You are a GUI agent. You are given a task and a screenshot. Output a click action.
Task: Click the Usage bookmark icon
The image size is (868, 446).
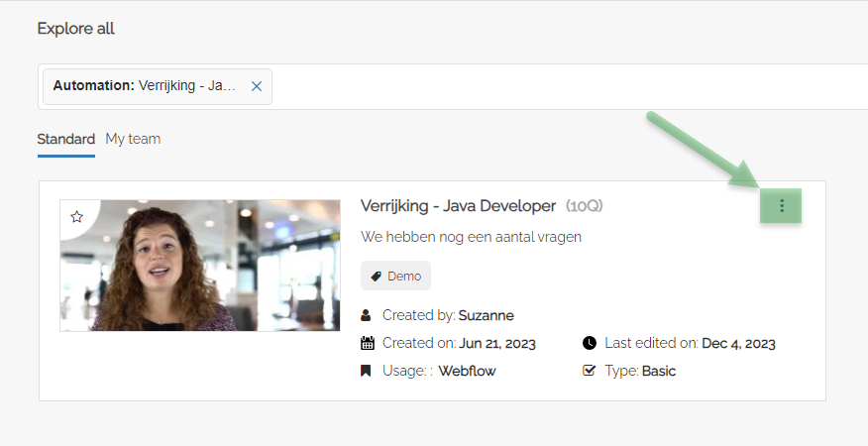[366, 371]
